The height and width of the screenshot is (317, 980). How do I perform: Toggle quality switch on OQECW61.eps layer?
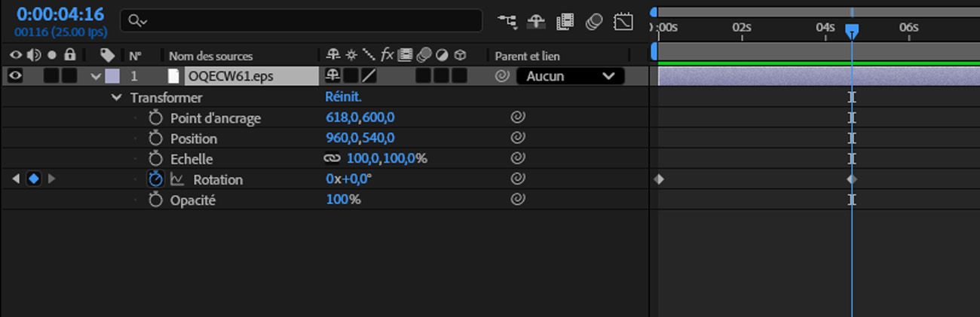point(369,76)
